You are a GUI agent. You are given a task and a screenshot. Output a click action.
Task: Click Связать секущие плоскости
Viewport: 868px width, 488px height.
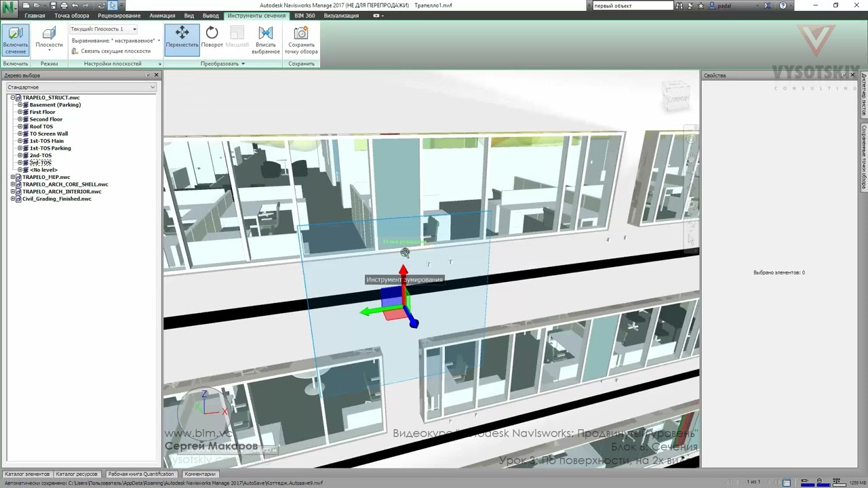[111, 51]
